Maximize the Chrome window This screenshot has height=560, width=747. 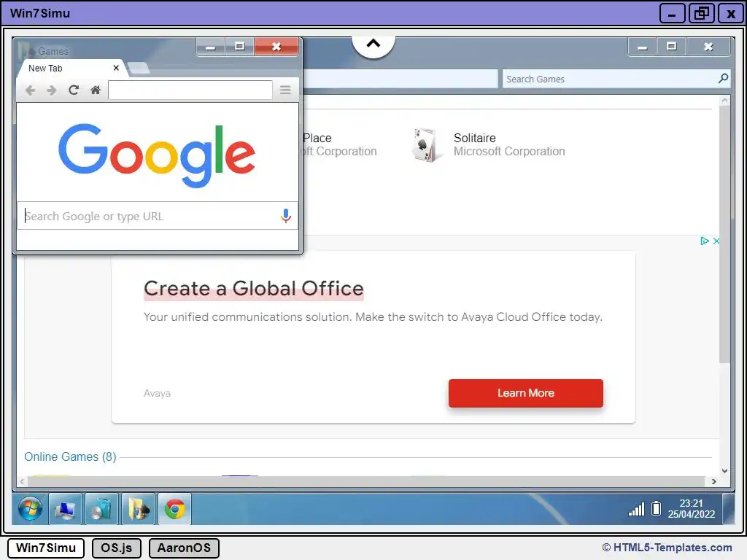239,47
